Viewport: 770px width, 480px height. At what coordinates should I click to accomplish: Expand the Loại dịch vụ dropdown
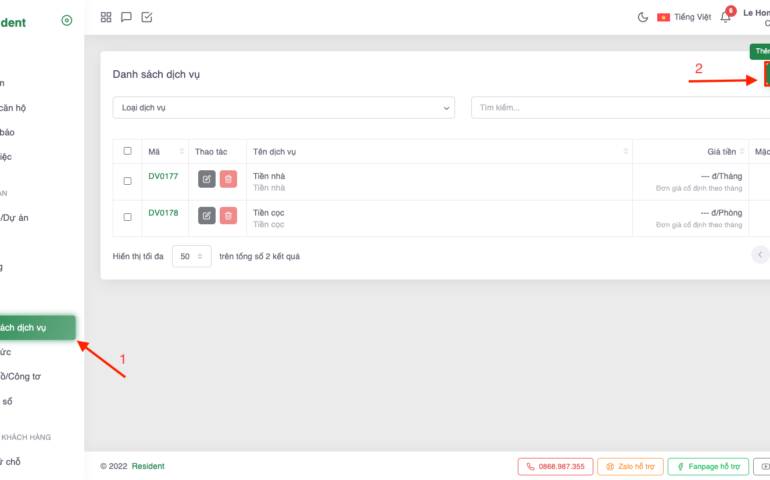(x=283, y=107)
